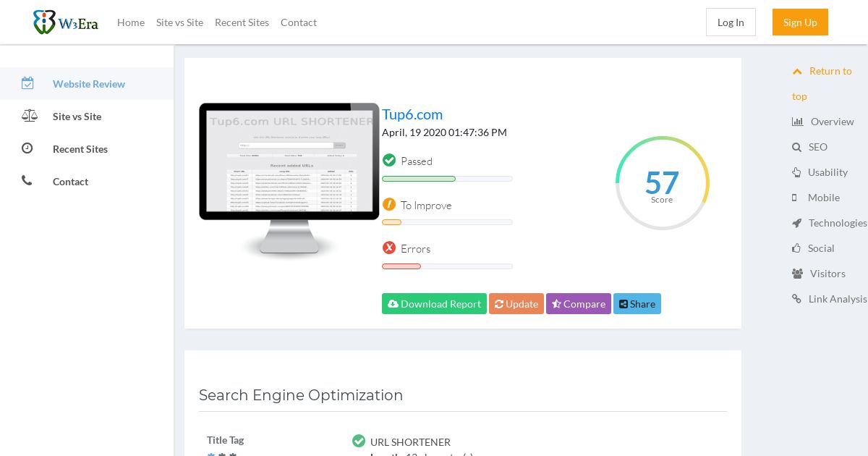Image resolution: width=868 pixels, height=456 pixels.
Task: Click the rocket Technologies icon
Action: 797,223
